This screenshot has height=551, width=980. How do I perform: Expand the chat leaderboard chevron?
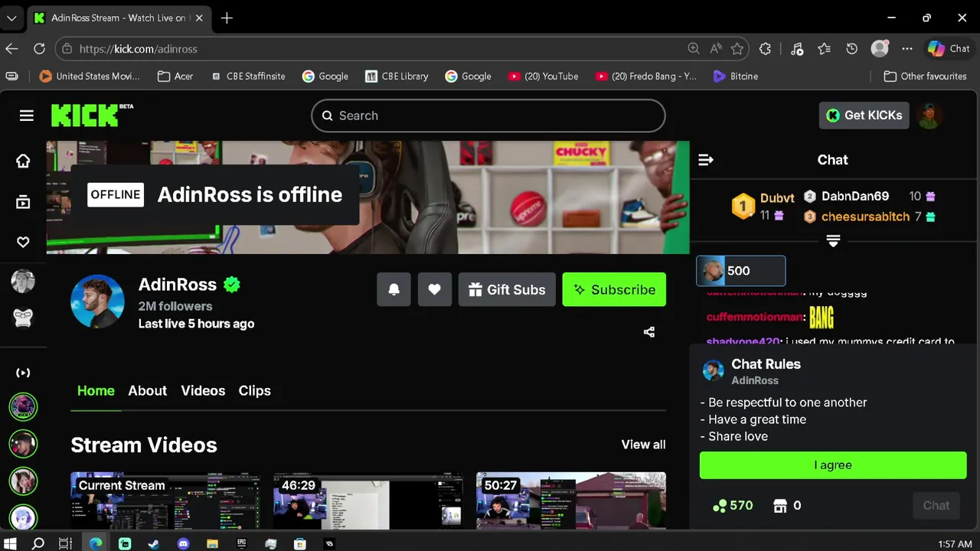click(x=834, y=241)
